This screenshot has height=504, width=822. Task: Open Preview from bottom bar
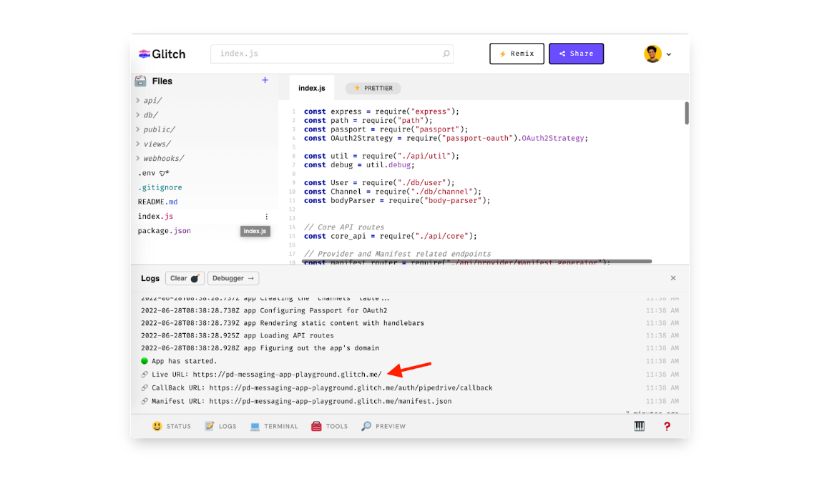click(x=383, y=426)
